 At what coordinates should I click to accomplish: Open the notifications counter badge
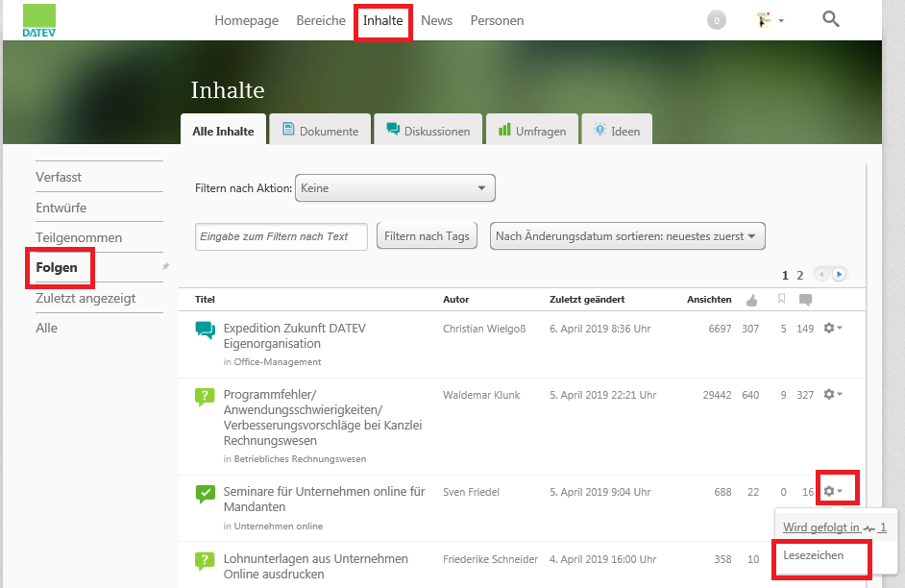(x=716, y=20)
